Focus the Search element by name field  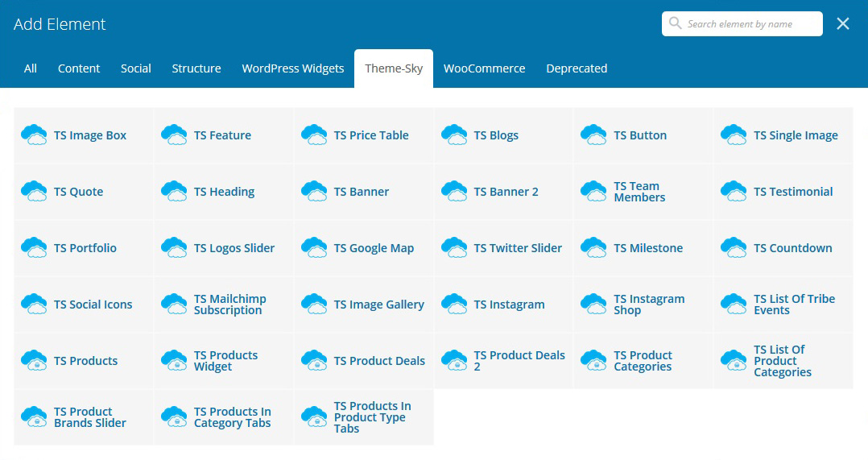tap(742, 24)
